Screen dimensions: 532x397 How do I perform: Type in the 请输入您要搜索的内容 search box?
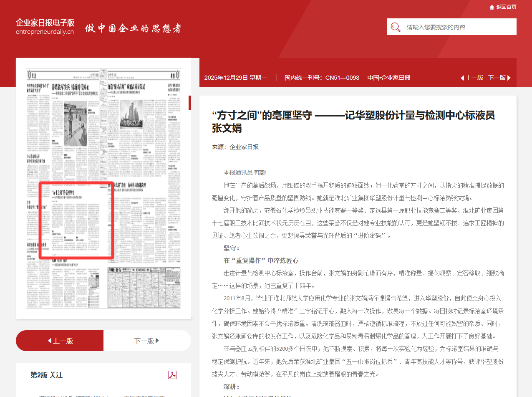tap(459, 27)
